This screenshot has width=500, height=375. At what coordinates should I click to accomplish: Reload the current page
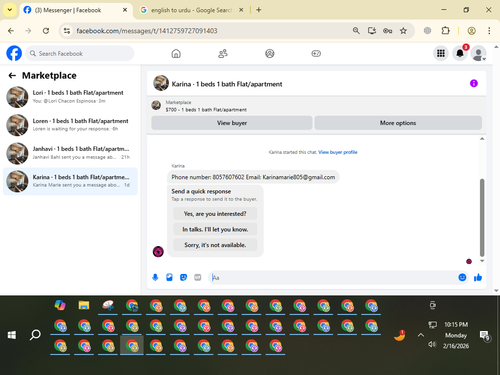click(x=46, y=31)
